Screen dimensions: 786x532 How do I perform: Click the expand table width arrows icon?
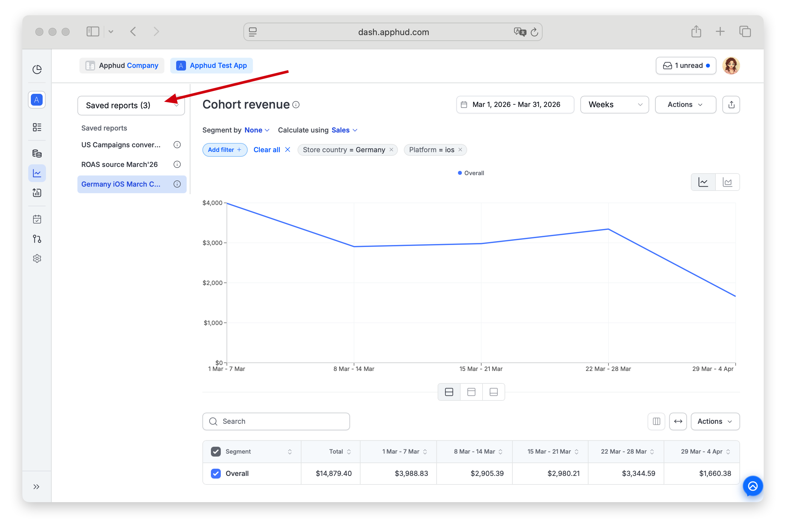(678, 421)
